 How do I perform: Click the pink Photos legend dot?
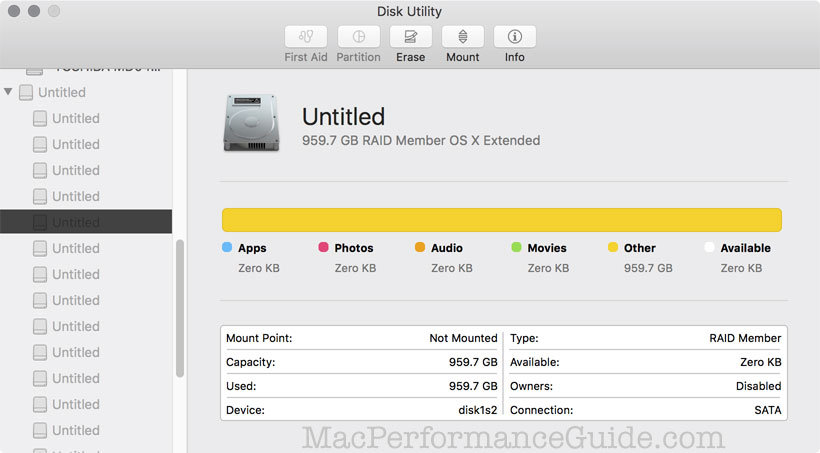click(323, 248)
